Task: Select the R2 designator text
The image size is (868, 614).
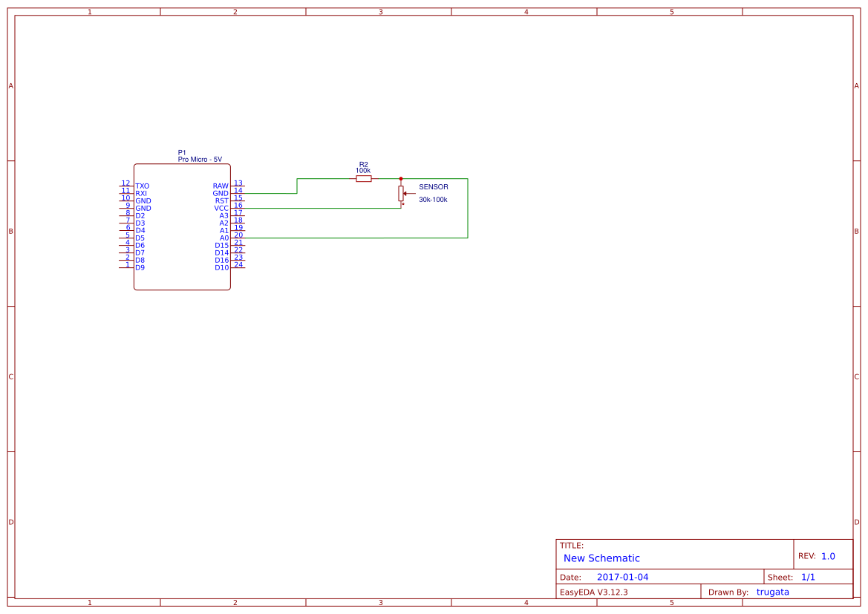Action: point(364,164)
